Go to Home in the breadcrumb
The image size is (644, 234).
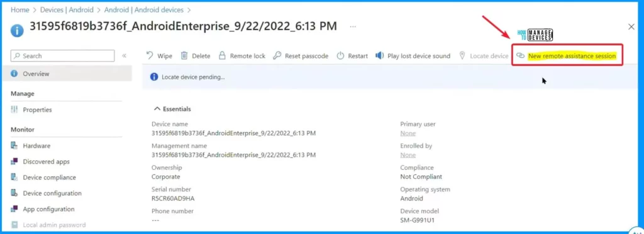click(19, 9)
